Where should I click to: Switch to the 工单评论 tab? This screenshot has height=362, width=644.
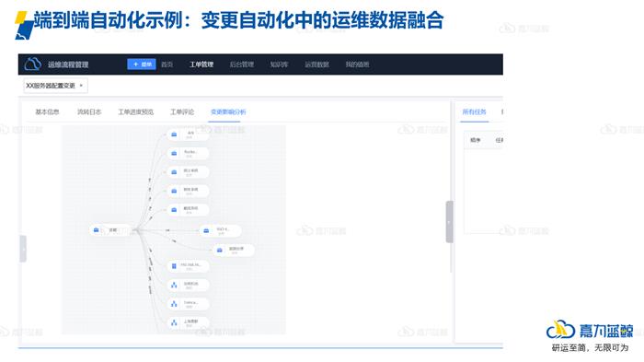[x=182, y=111]
